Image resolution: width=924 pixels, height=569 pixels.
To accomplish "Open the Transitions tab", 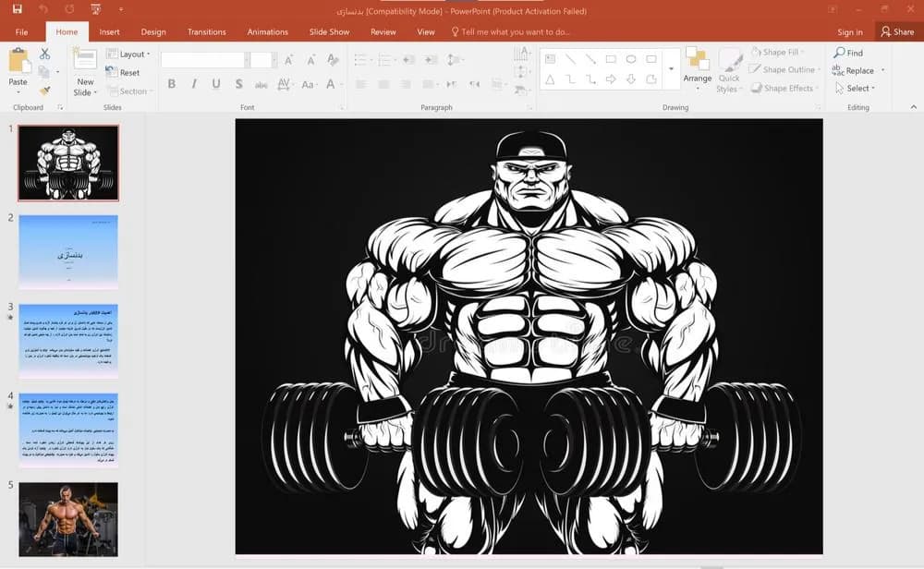I will pyautogui.click(x=206, y=31).
